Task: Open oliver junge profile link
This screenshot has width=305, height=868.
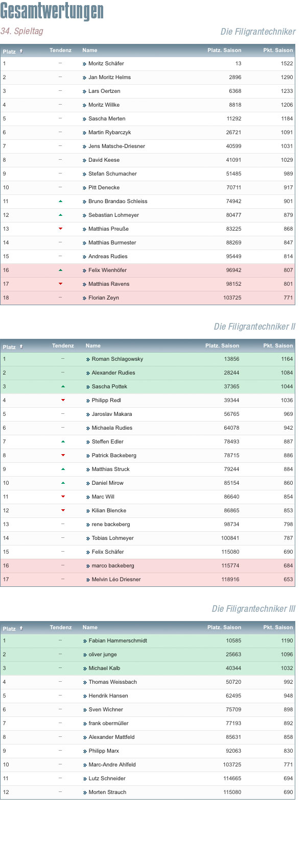Action: click(103, 655)
